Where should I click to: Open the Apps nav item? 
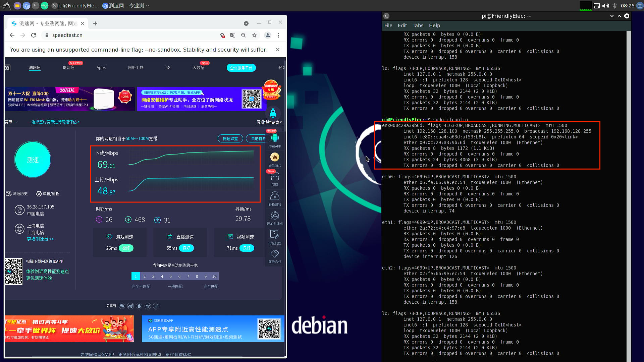[101, 68]
